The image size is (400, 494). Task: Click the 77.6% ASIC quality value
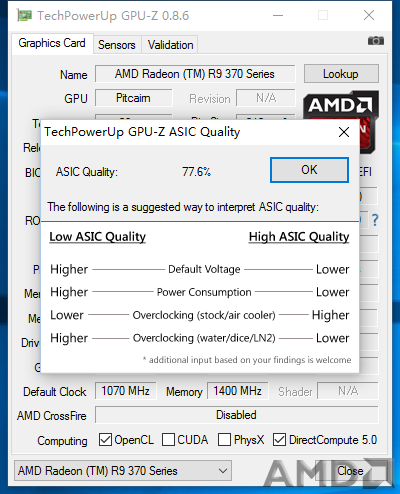[x=196, y=172]
